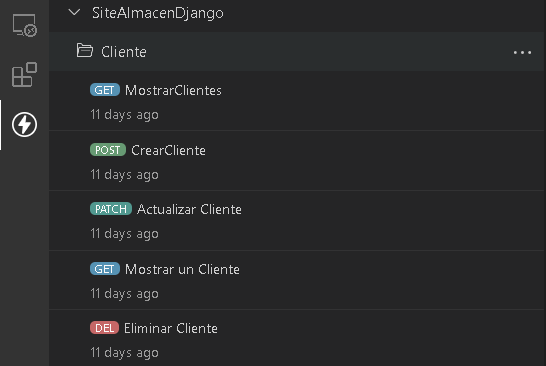The image size is (546, 366).
Task: Click the GET badge beside Mostrar un Cliente
Action: pos(105,269)
